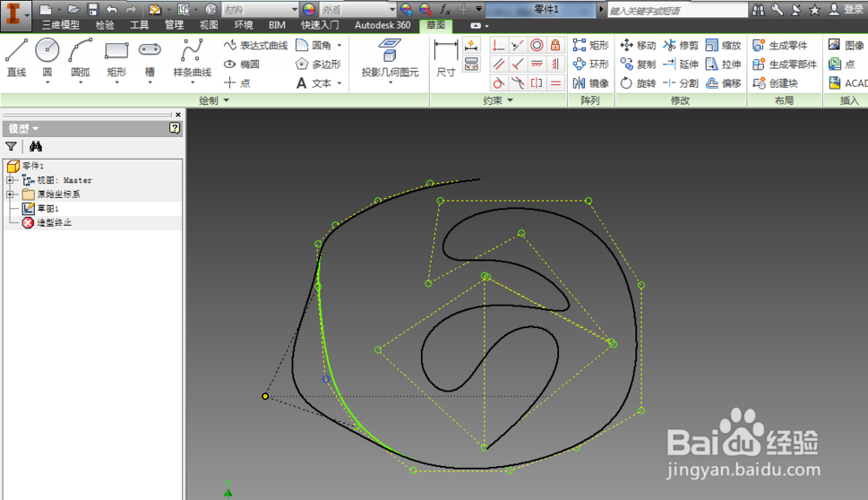The image size is (868, 500).
Task: Select the 圆 circle tool
Action: pos(48,58)
